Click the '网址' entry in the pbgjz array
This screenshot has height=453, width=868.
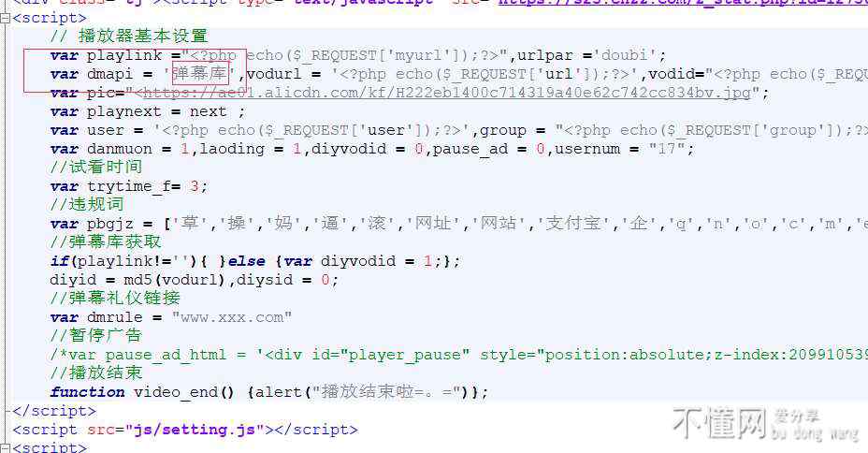(x=432, y=223)
